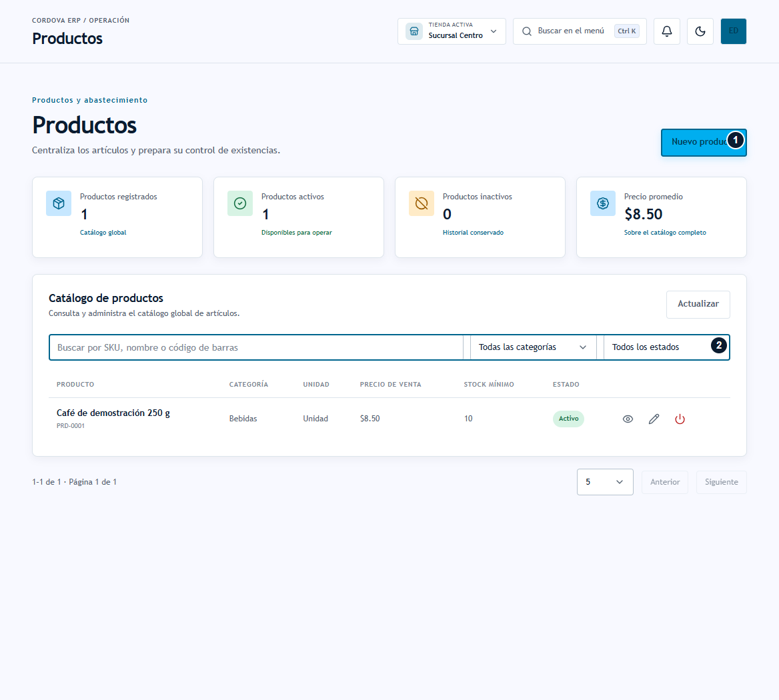Open the ED user avatar menu

coord(733,31)
